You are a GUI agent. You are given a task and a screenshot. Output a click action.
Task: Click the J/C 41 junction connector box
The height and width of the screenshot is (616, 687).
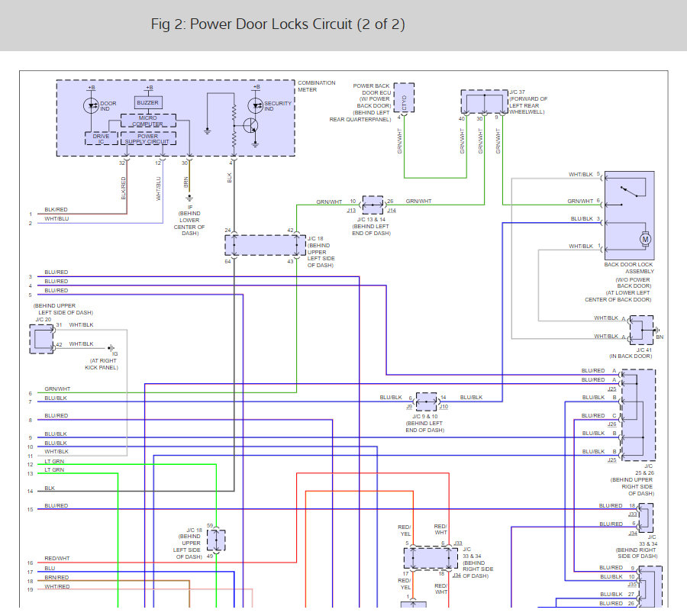[x=641, y=330]
